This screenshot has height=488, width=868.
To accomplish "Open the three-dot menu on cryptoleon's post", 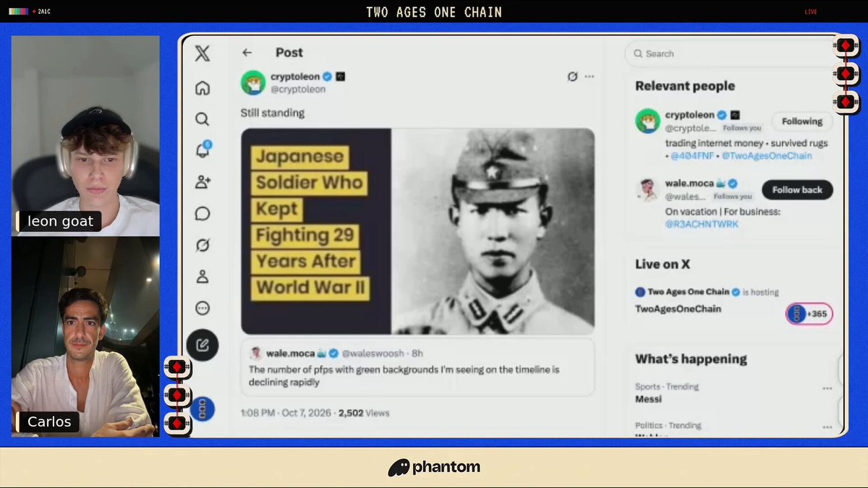I will click(x=590, y=77).
